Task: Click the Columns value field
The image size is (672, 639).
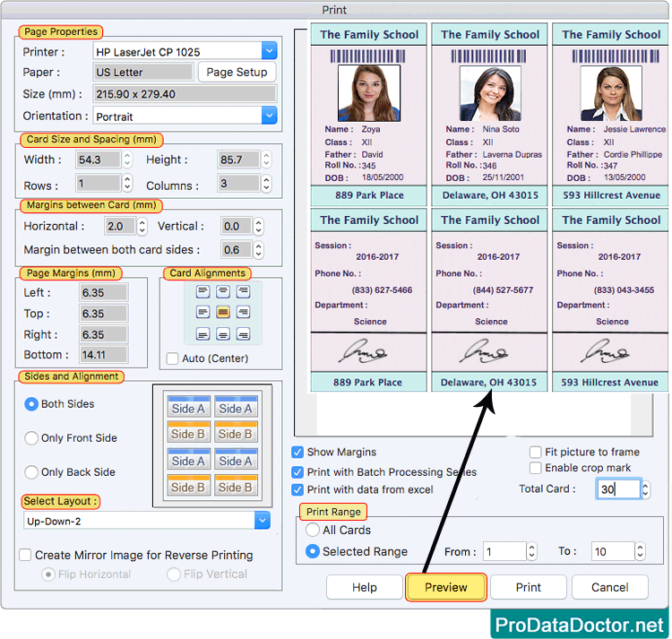Action: click(x=238, y=184)
